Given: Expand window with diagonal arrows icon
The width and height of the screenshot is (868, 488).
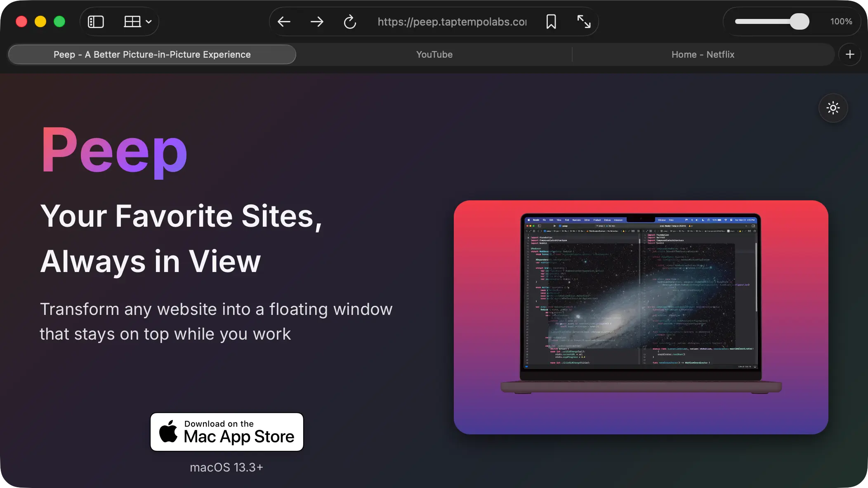Looking at the screenshot, I should (584, 21).
